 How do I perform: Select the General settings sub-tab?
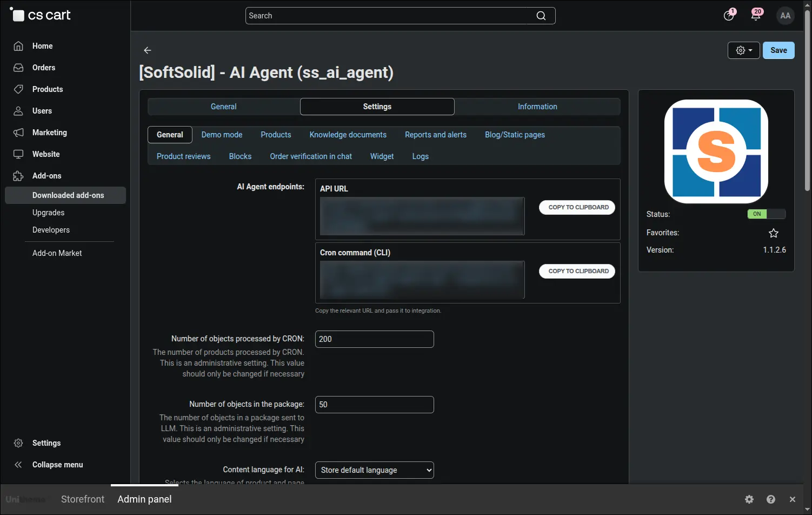(x=170, y=135)
